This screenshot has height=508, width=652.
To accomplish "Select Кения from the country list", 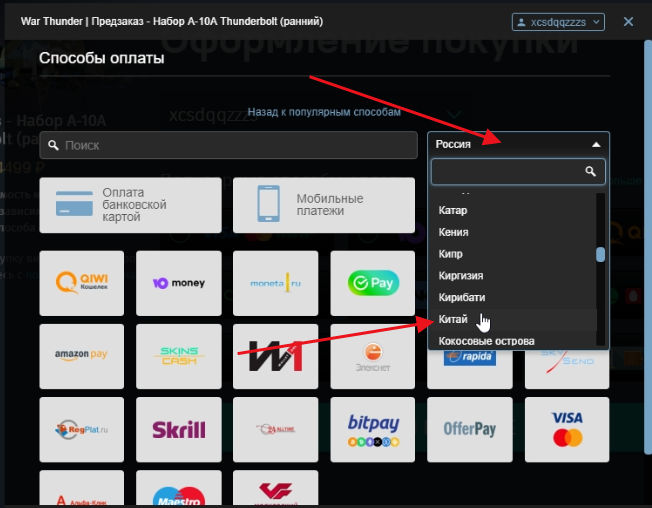I will pos(513,232).
